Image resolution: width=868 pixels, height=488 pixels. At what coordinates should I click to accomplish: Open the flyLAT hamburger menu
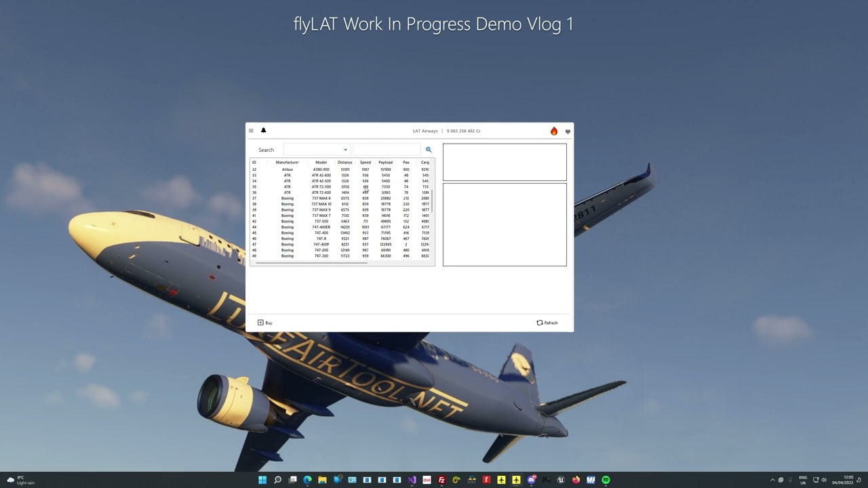click(251, 131)
